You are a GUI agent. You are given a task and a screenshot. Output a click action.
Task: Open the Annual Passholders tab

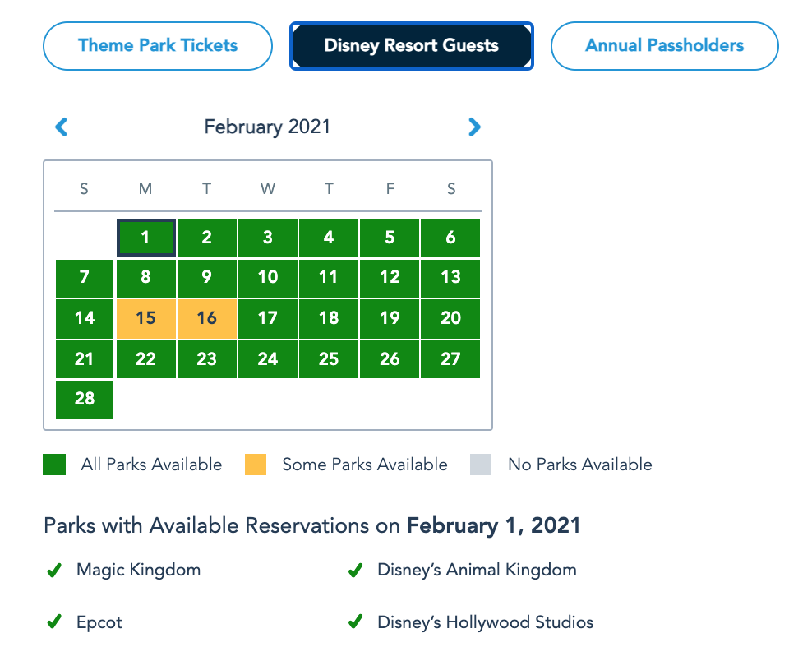pyautogui.click(x=664, y=46)
